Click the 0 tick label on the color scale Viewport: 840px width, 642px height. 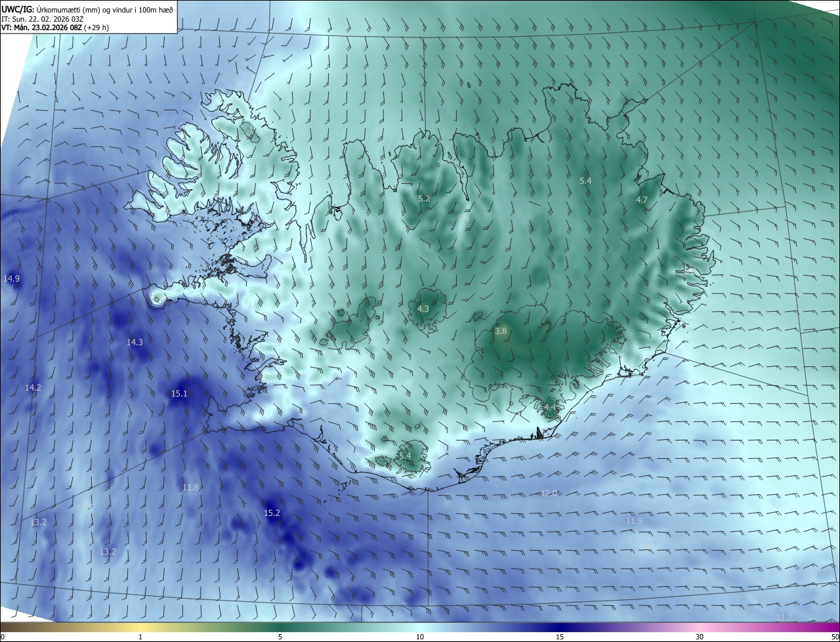pyautogui.click(x=3, y=637)
